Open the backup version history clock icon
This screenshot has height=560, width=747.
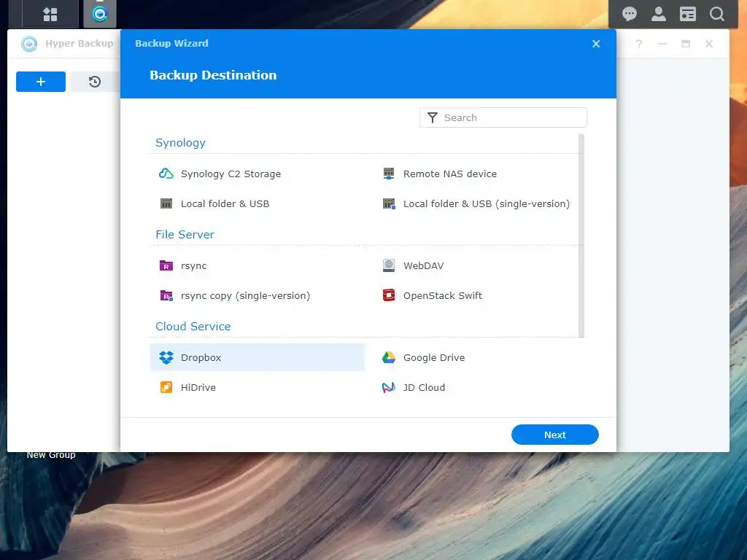pyautogui.click(x=94, y=82)
